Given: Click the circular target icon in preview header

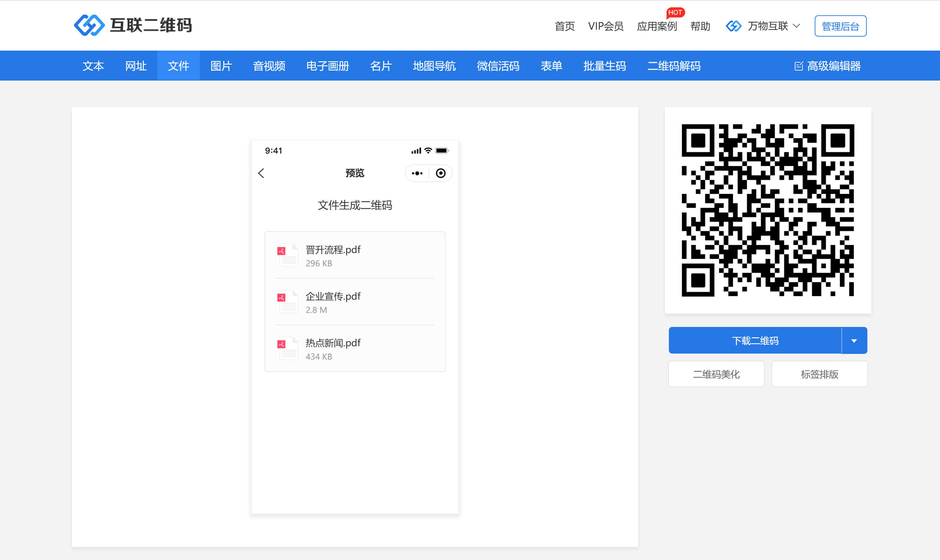Looking at the screenshot, I should pos(441,173).
